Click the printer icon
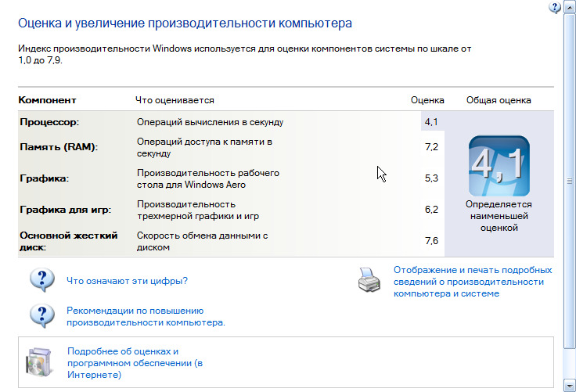 [371, 280]
